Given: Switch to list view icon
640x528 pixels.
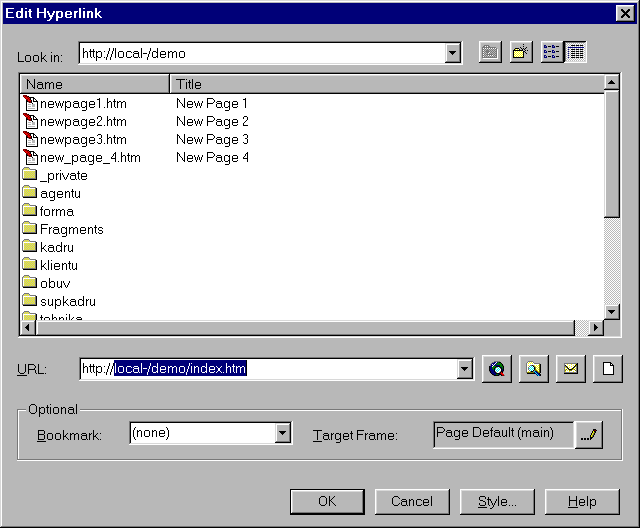Looking at the screenshot, I should [x=551, y=52].
